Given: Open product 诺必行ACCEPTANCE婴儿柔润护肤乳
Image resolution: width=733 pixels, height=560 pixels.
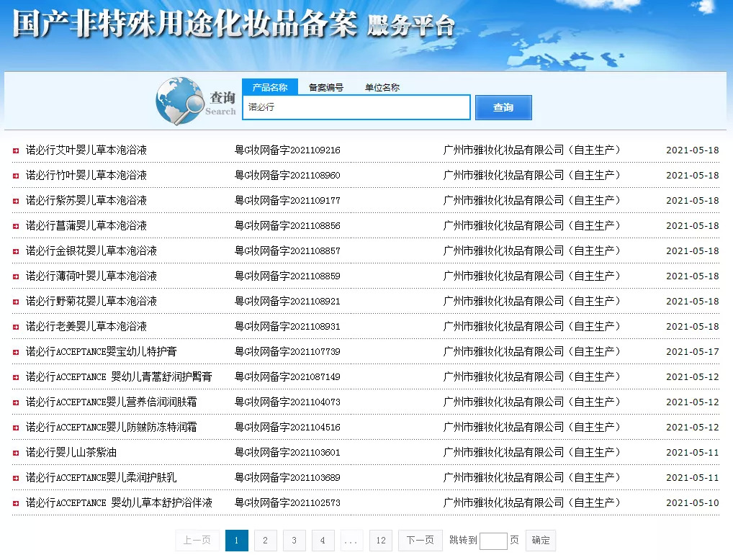Looking at the screenshot, I should pyautogui.click(x=102, y=478).
